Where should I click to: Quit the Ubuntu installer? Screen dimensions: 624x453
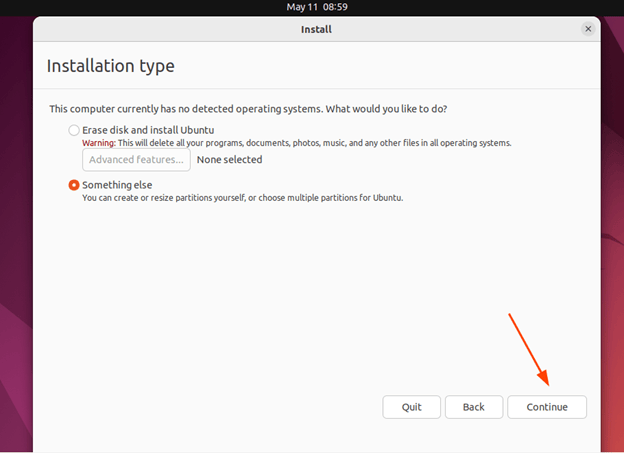(411, 407)
